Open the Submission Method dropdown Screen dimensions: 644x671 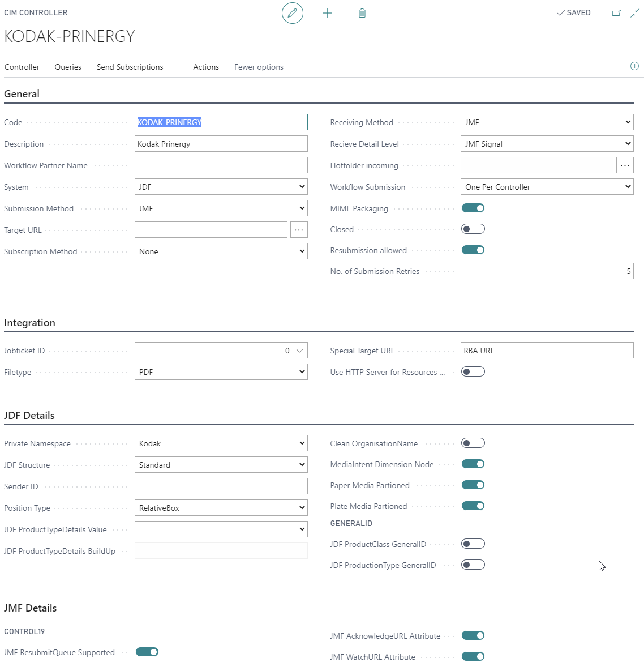pos(221,208)
